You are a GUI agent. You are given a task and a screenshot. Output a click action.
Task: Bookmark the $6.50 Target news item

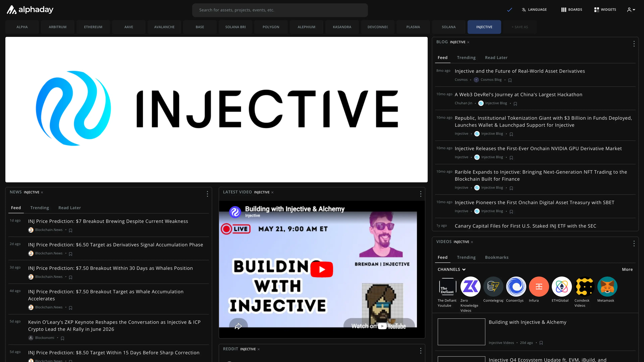pyautogui.click(x=70, y=254)
